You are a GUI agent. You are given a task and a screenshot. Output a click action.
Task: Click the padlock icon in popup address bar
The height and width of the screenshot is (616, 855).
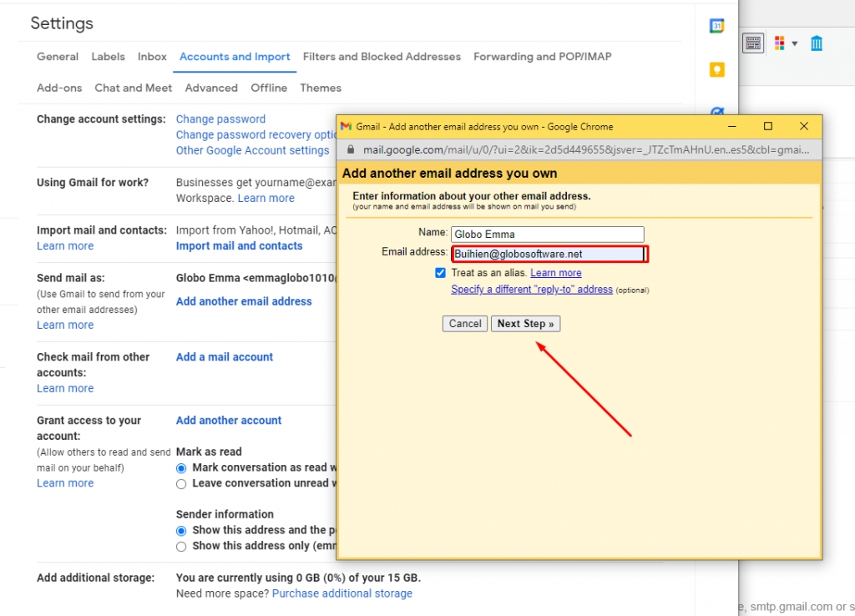(351, 150)
